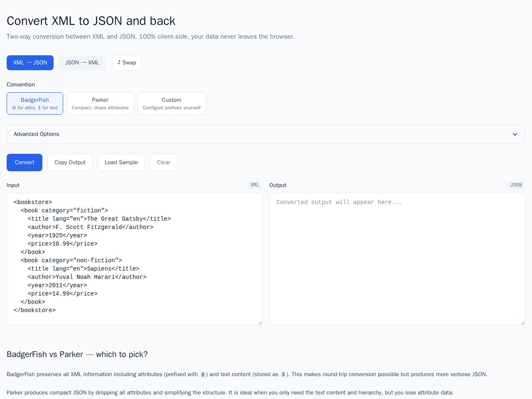
Task: Click the Input label
Action: 13,185
